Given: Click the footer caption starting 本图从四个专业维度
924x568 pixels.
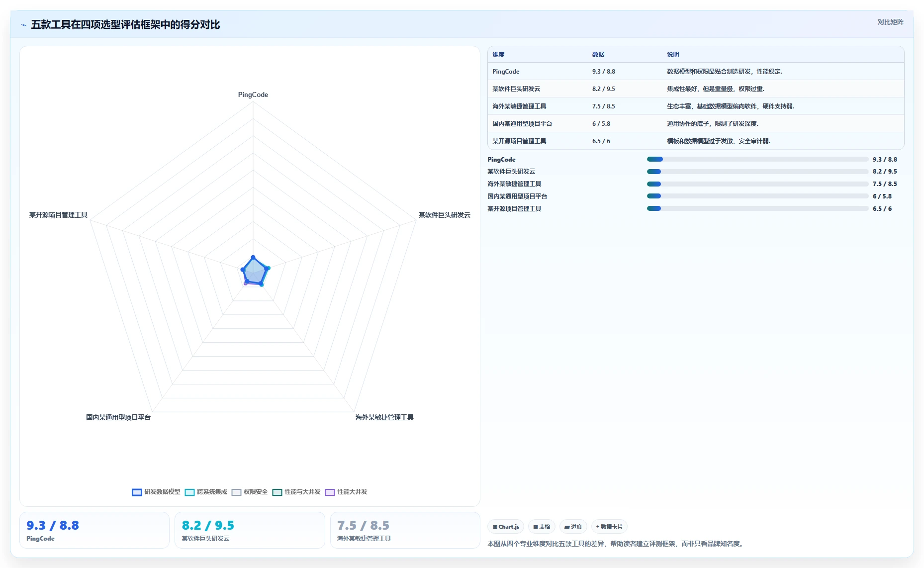Looking at the screenshot, I should click(x=616, y=544).
